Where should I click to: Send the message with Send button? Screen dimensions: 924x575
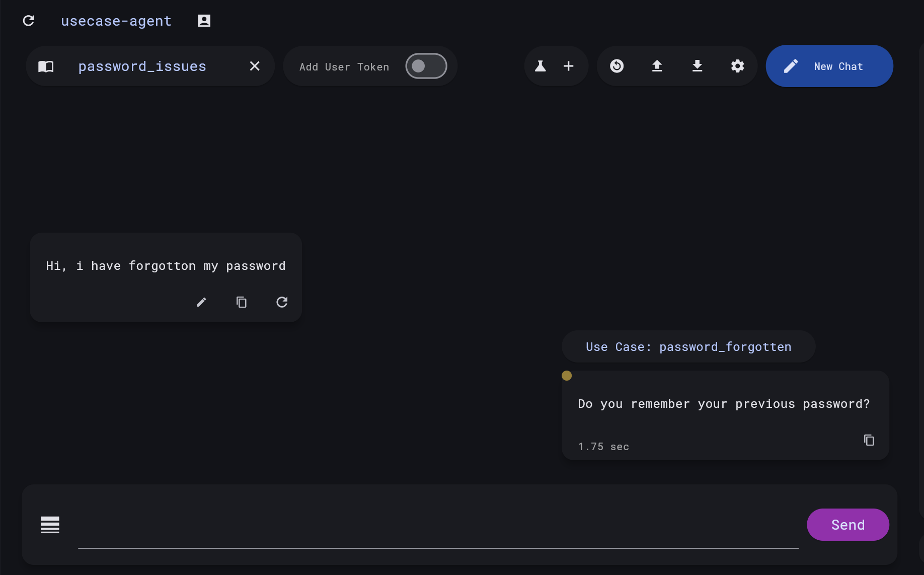click(x=848, y=525)
